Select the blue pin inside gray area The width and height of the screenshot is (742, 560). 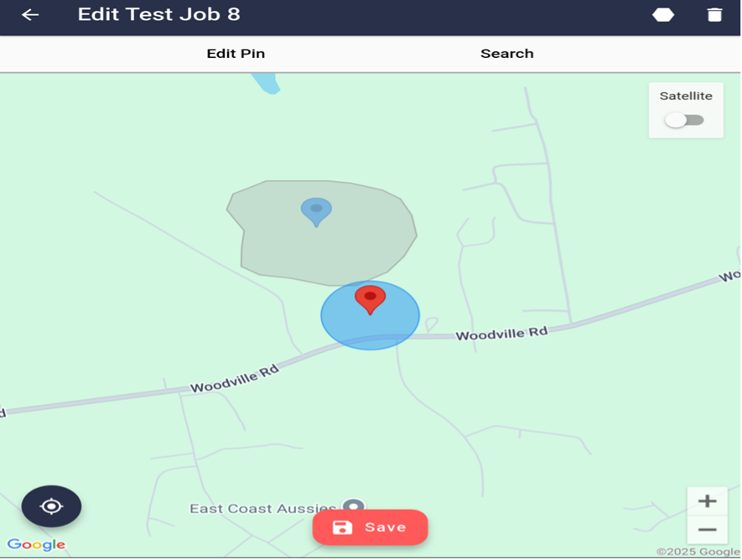point(316,210)
